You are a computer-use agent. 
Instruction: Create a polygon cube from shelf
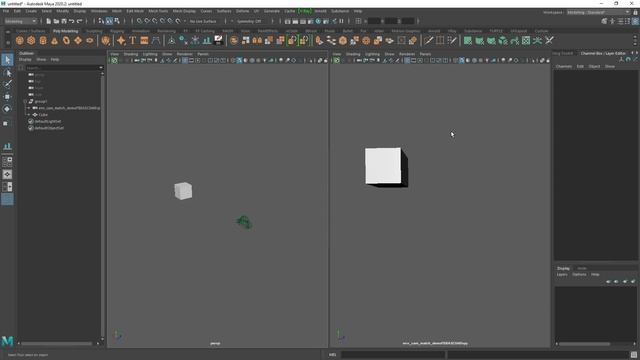coord(31,40)
